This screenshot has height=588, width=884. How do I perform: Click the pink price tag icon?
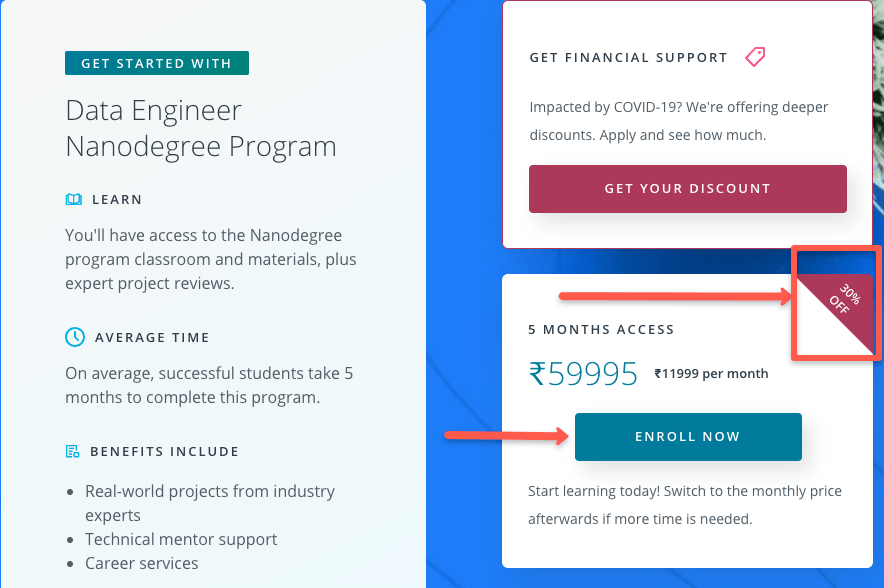coord(755,57)
